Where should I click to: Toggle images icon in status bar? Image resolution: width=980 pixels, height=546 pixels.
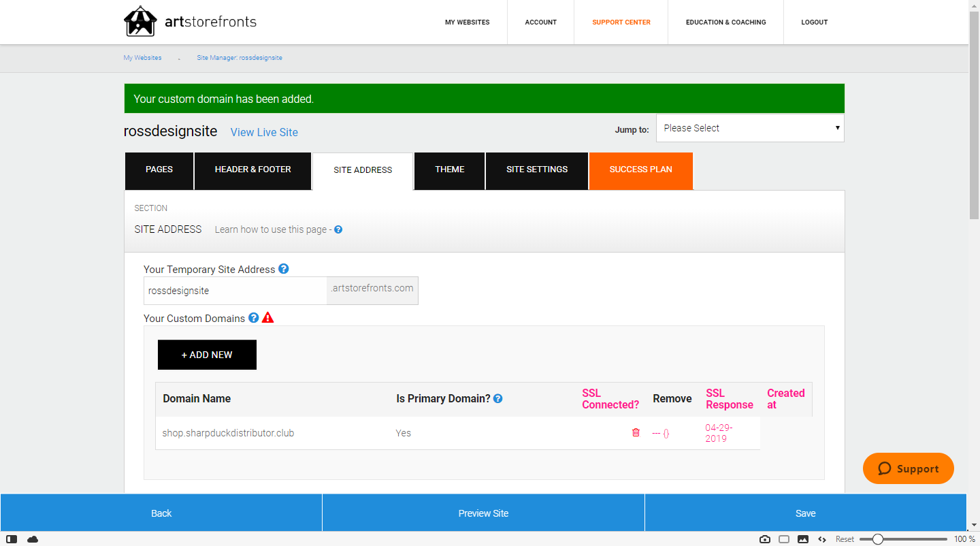[x=803, y=539]
